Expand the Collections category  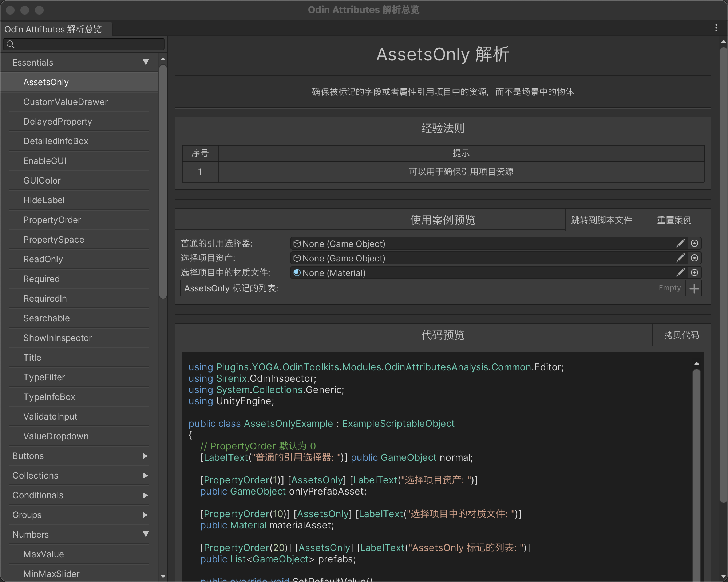(146, 476)
